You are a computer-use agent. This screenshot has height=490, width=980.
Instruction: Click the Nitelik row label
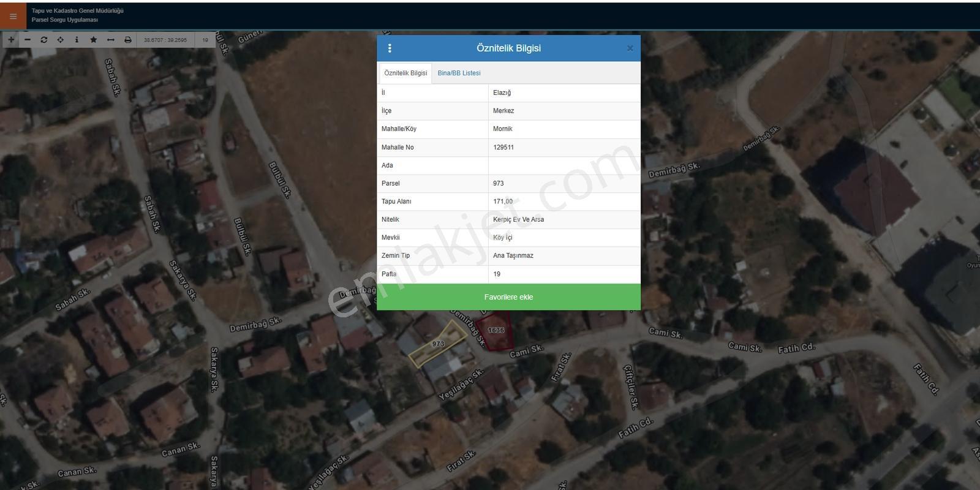(x=390, y=219)
